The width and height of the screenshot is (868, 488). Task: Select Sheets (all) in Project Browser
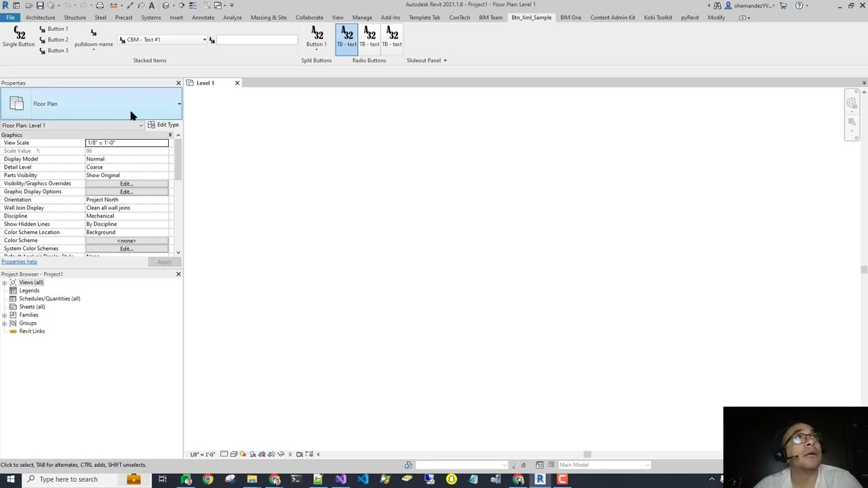[32, 307]
